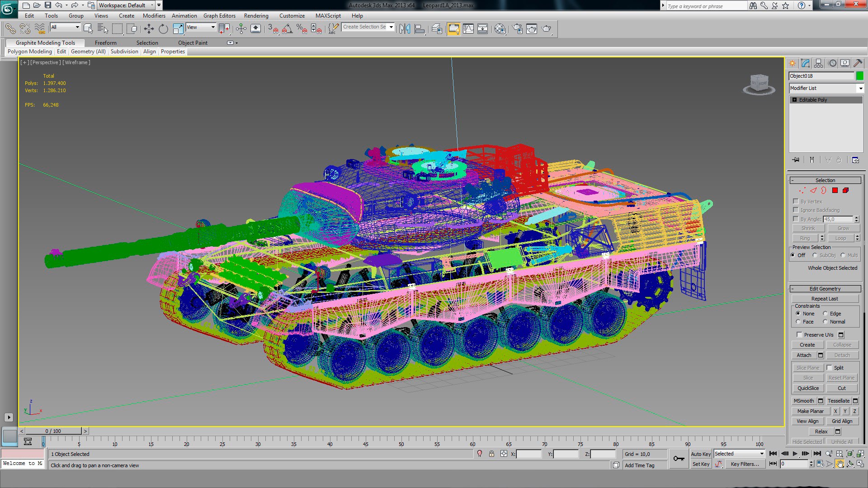The height and width of the screenshot is (488, 868).
Task: Open the MAXScript menu
Action: (x=328, y=15)
